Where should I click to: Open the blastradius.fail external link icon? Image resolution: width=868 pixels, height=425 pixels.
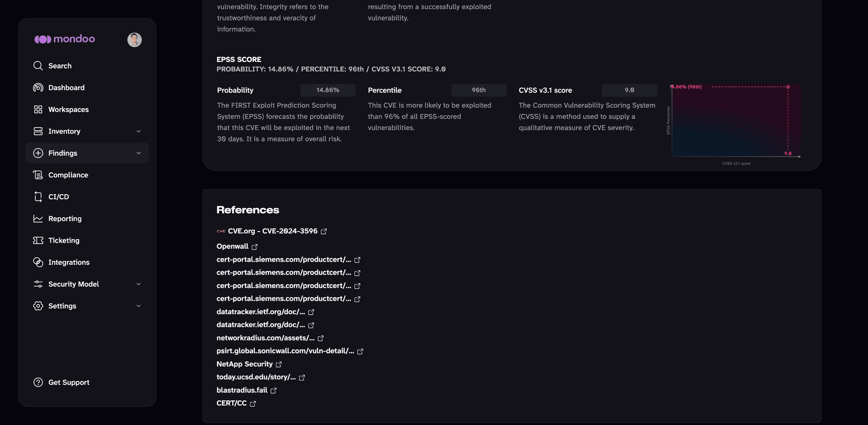[273, 391]
